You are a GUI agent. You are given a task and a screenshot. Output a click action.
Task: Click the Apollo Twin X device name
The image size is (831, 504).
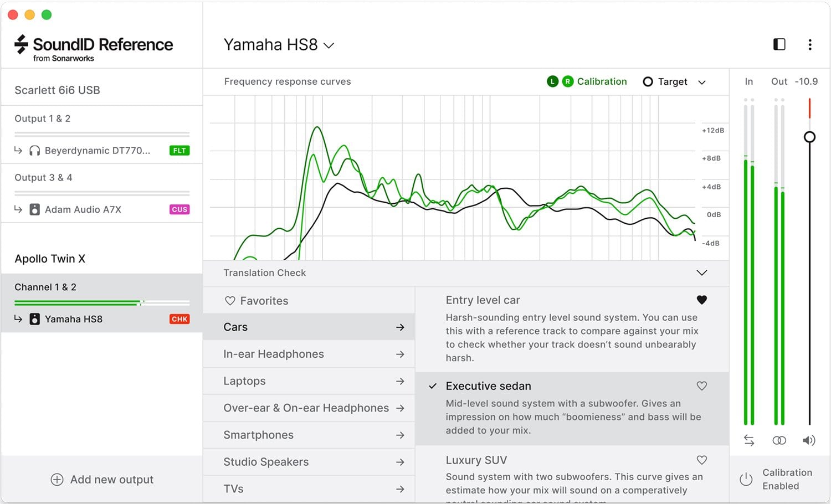pos(50,259)
